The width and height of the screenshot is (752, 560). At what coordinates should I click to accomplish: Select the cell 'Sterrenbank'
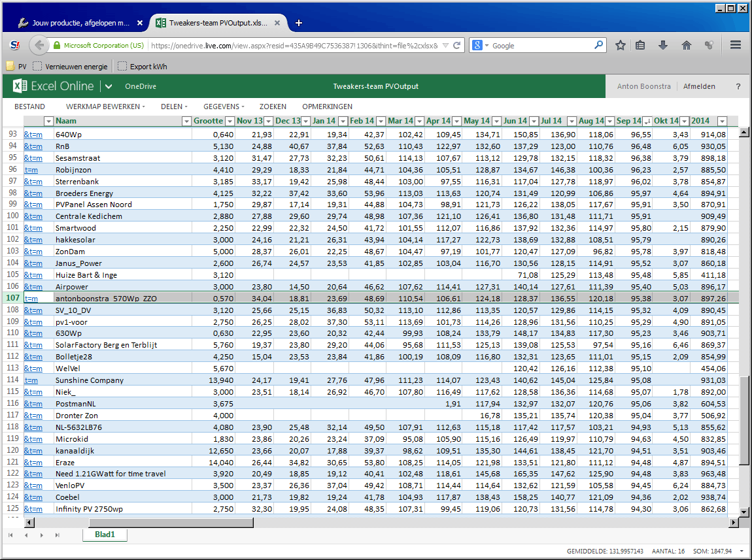(122, 182)
